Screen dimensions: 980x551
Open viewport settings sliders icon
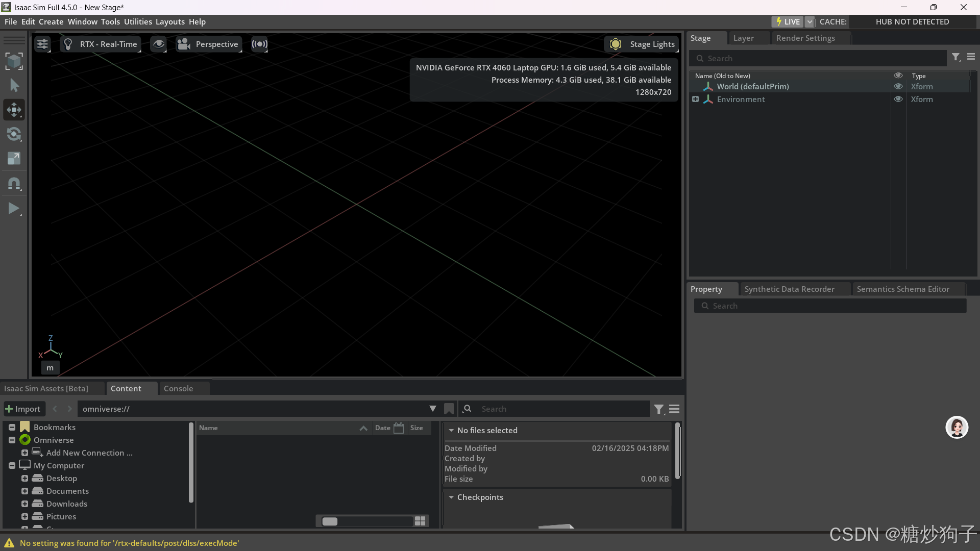click(42, 44)
